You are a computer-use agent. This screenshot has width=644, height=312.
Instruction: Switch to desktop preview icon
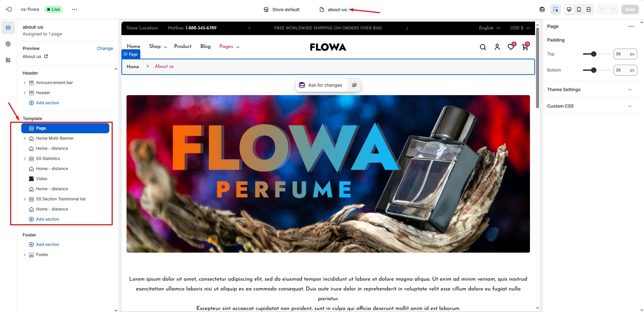(x=569, y=9)
